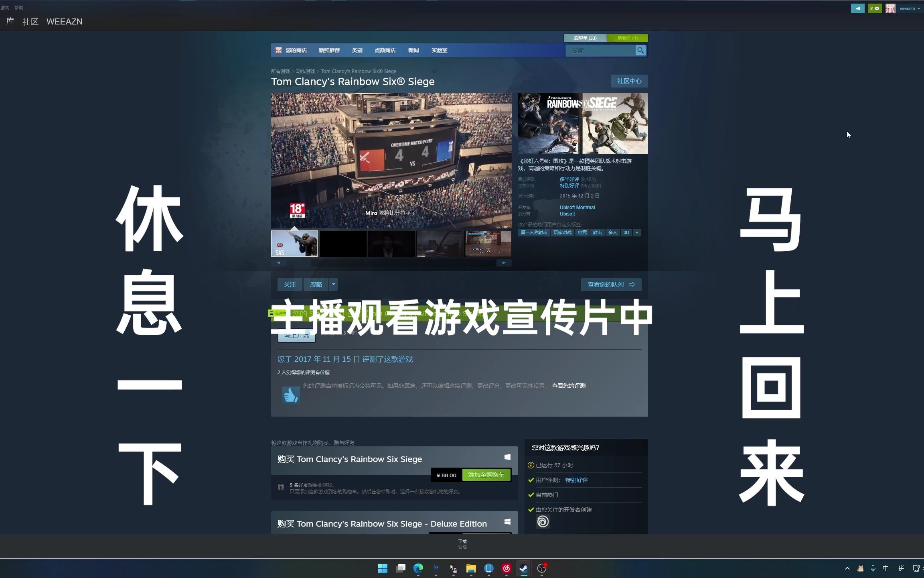Image resolution: width=924 pixels, height=578 pixels.
Task: Open File Explorer from the taskbar
Action: coord(471,568)
